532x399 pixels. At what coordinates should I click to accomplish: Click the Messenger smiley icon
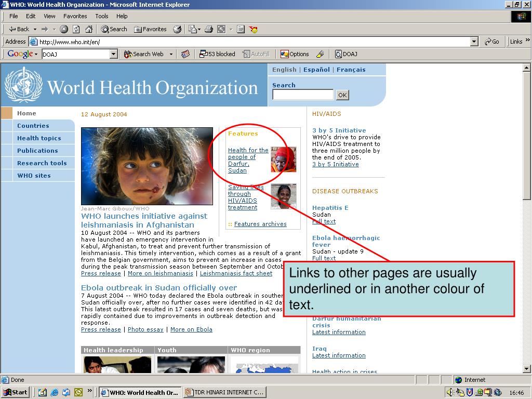pos(253,30)
